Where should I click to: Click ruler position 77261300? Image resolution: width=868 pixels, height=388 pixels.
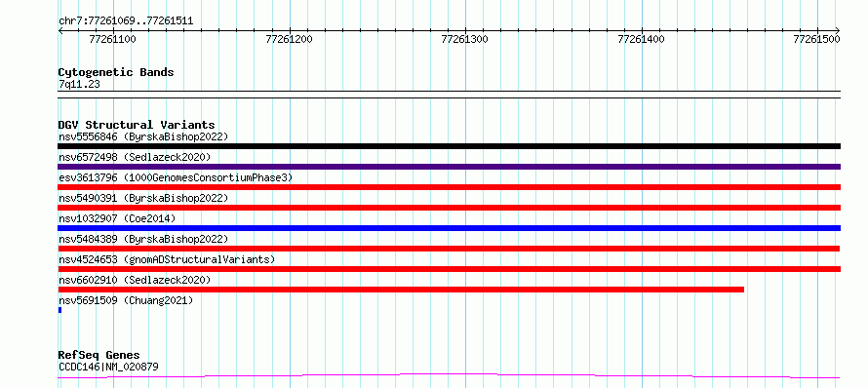pyautogui.click(x=465, y=39)
